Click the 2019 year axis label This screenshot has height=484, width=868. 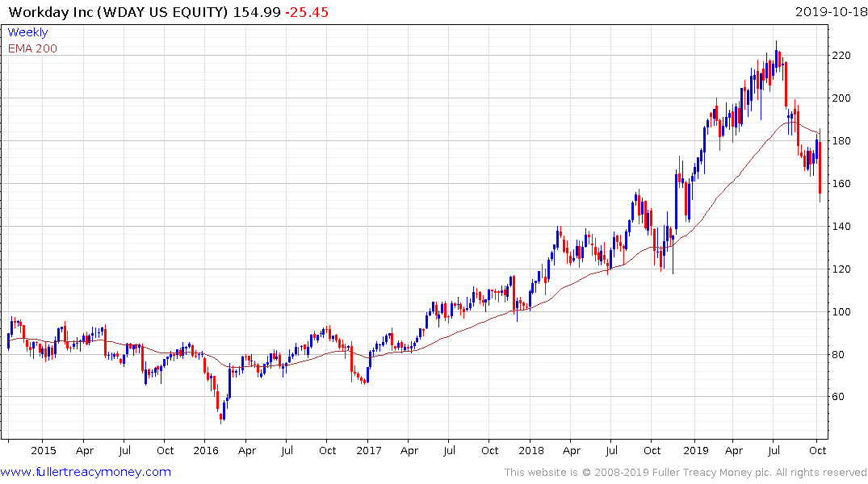tap(696, 450)
